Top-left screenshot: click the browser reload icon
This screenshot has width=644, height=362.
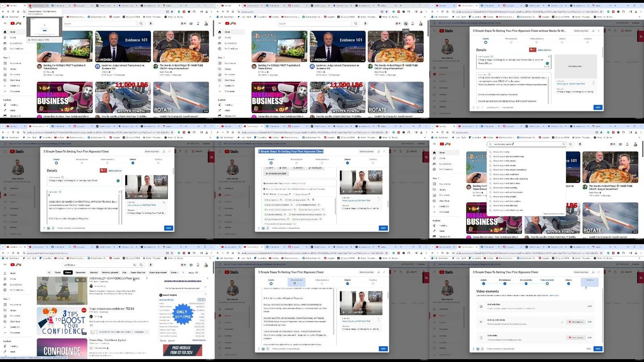pyautogui.click(x=13, y=12)
